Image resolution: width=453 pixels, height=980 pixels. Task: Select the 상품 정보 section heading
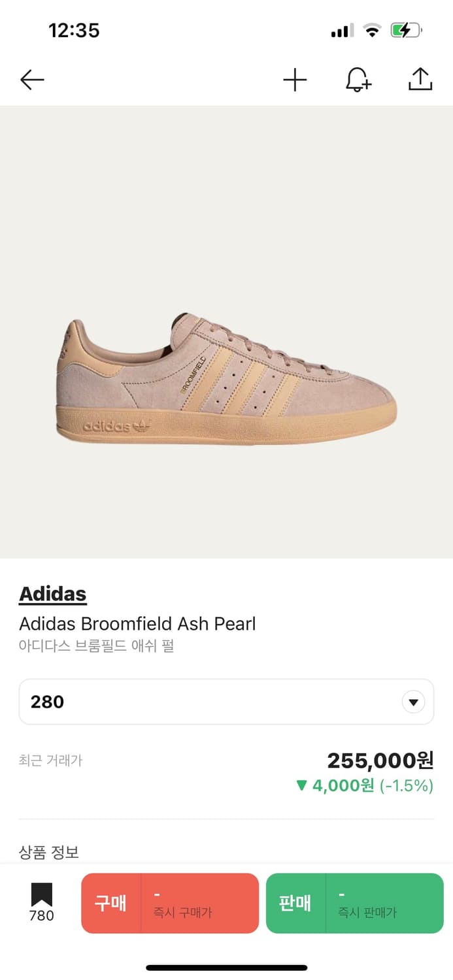coord(49,852)
